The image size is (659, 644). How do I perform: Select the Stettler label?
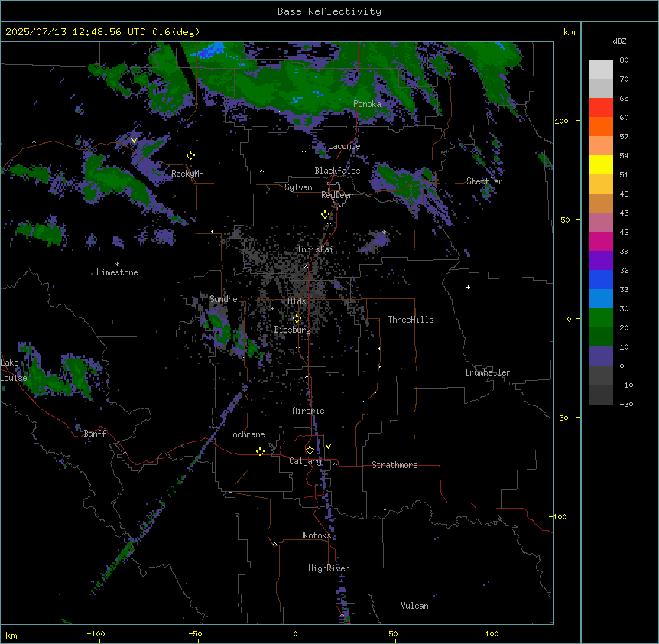[485, 181]
